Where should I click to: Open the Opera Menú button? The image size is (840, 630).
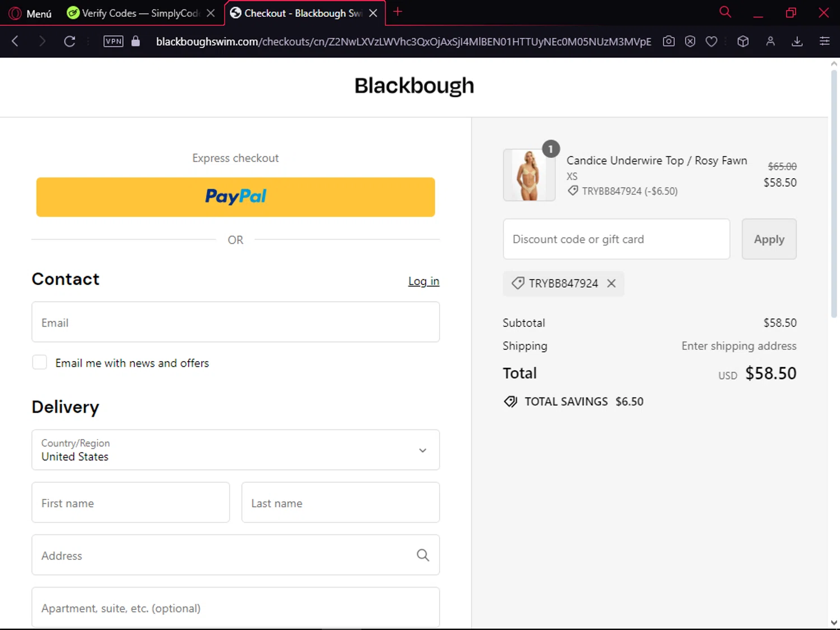pyautogui.click(x=31, y=13)
